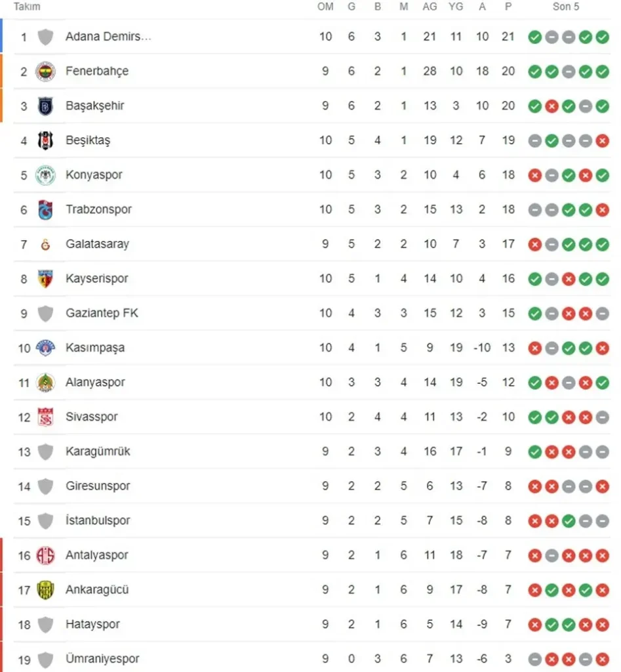This screenshot has width=621, height=672.
Task: Open the Alanyaspor team page
Action: [95, 382]
